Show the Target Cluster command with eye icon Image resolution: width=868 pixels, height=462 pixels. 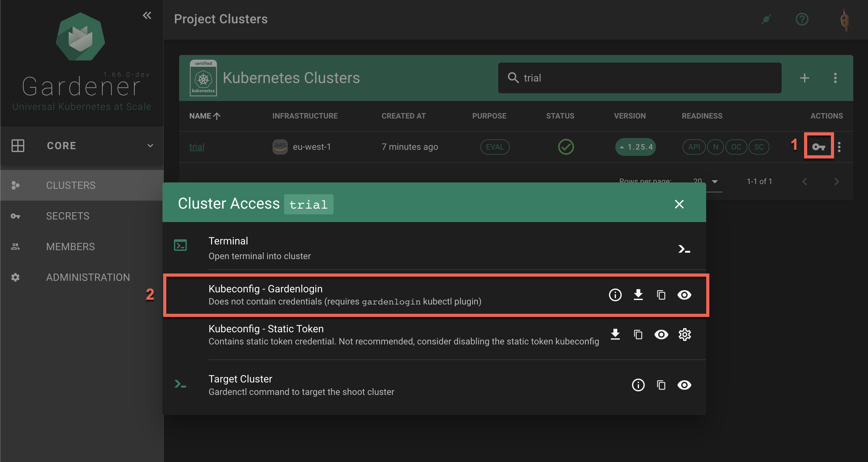pyautogui.click(x=684, y=385)
